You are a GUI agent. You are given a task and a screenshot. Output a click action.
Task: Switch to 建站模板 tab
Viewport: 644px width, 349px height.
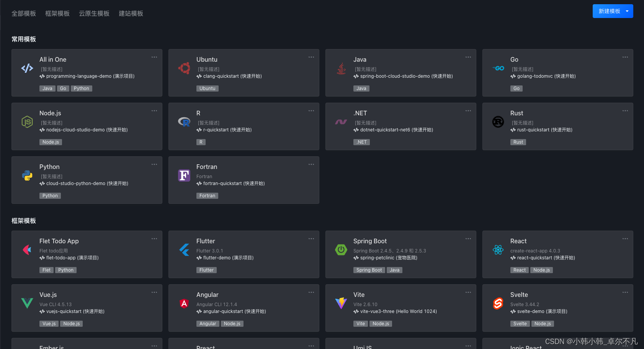click(131, 13)
